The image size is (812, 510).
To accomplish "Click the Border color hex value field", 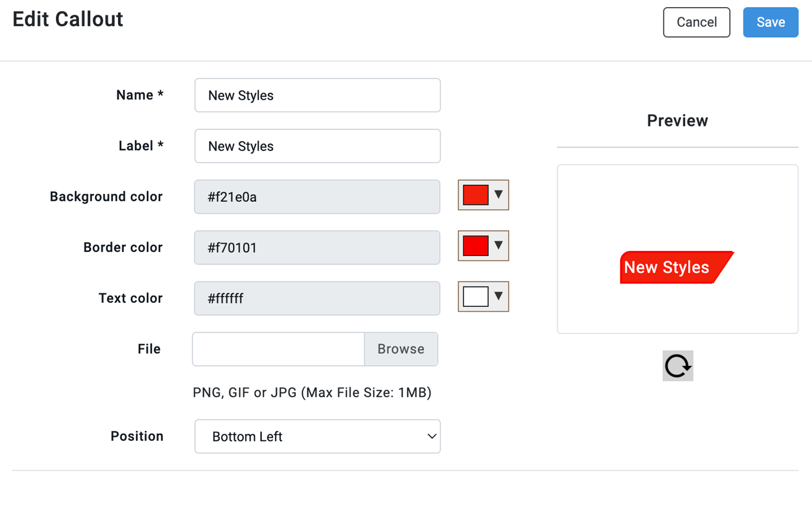I will pos(317,247).
